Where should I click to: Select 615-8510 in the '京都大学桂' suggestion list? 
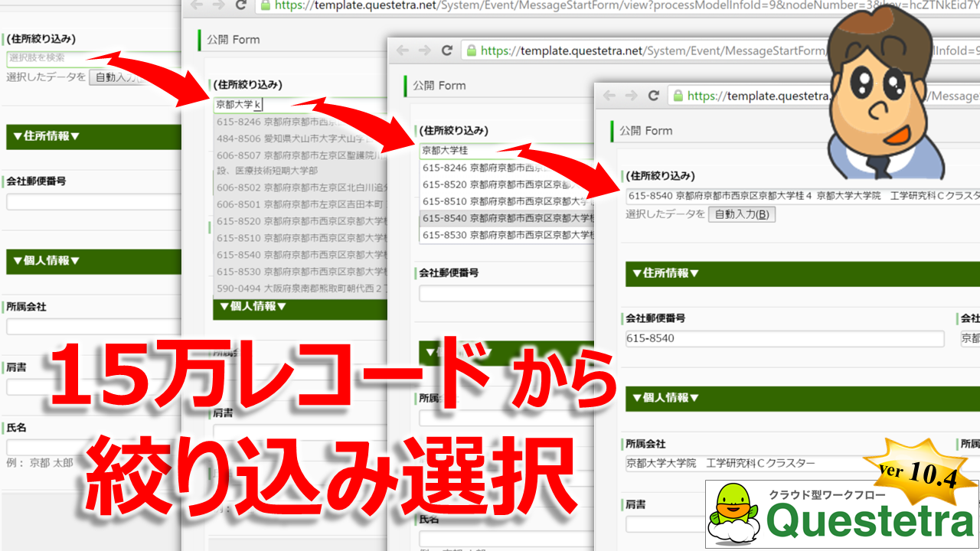tap(507, 201)
